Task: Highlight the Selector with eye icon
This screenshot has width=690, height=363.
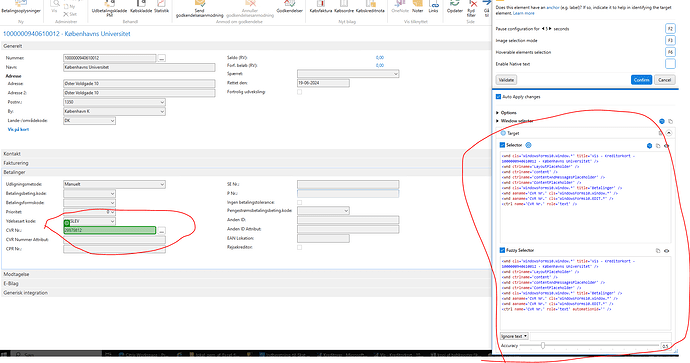Action: pyautogui.click(x=666, y=146)
